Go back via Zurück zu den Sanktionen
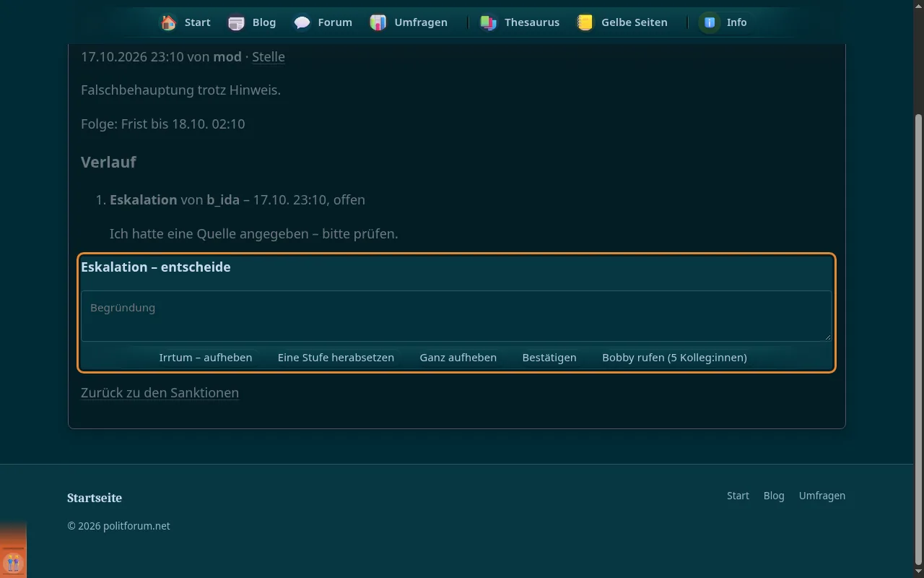This screenshot has height=578, width=924. [160, 392]
